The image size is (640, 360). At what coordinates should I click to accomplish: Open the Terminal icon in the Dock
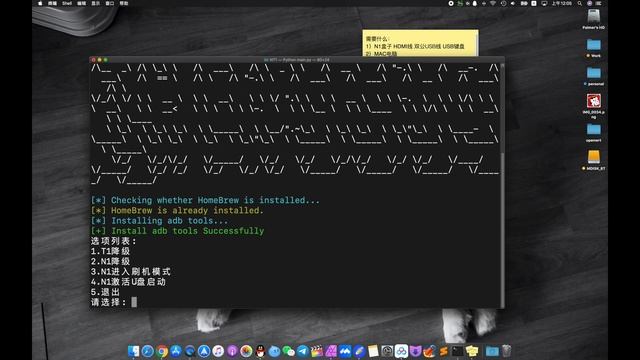tap(458, 351)
